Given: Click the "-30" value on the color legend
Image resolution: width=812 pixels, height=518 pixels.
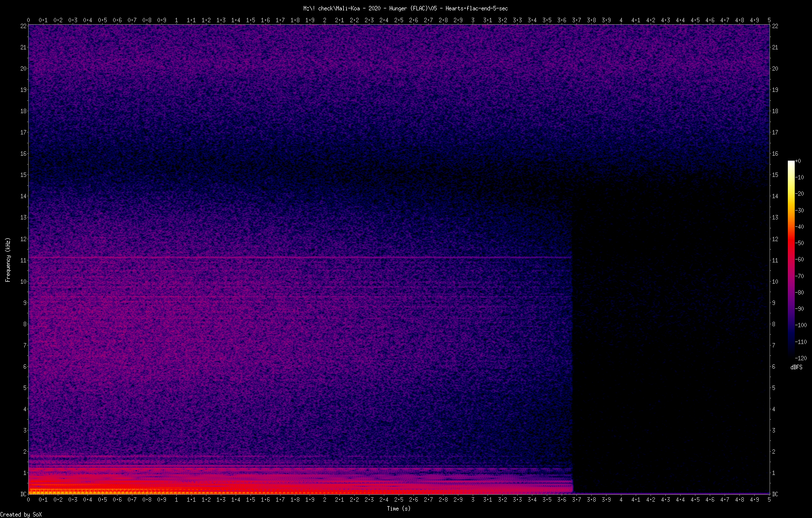Looking at the screenshot, I should 799,211.
